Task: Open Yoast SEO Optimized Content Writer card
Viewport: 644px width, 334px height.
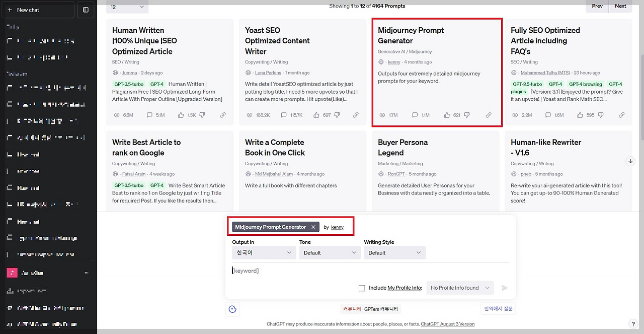Action: pyautogui.click(x=277, y=41)
